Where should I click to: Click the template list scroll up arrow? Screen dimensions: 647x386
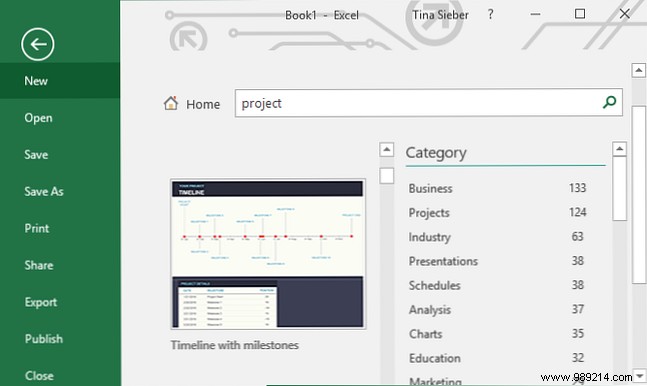pos(387,149)
